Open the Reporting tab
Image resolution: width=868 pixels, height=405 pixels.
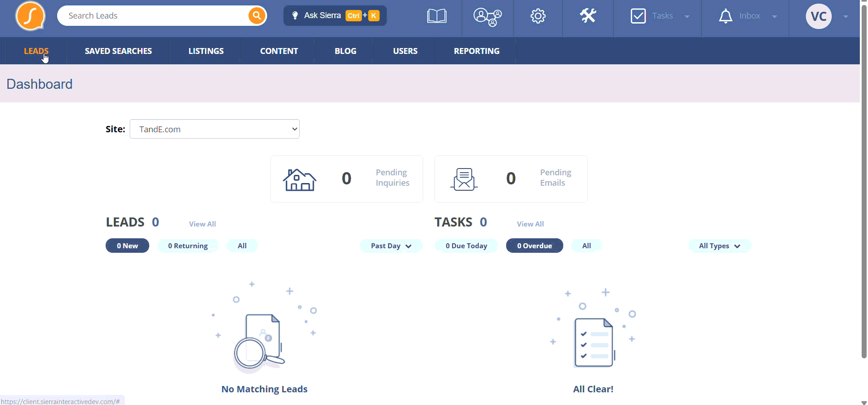click(477, 51)
